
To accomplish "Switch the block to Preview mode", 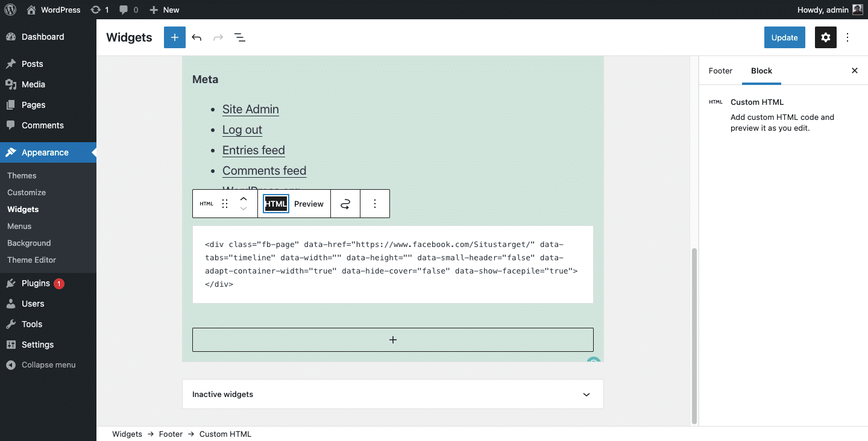I will click(x=309, y=204).
